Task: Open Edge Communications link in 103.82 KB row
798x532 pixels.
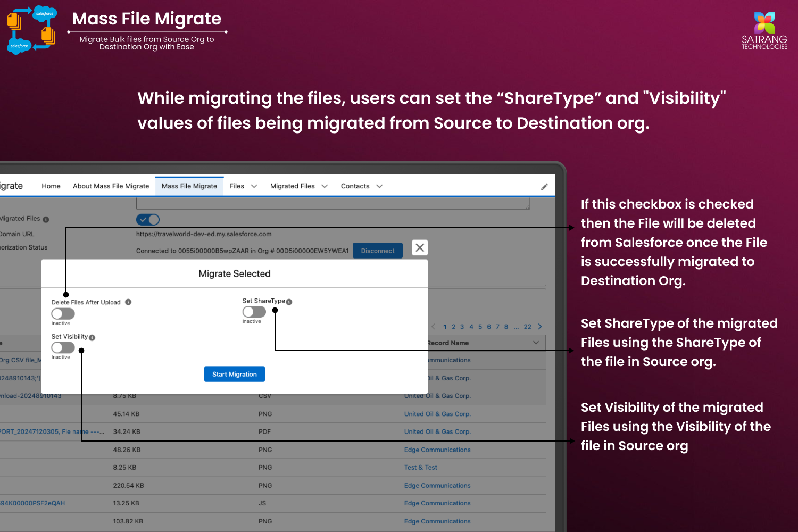Action: click(437, 521)
